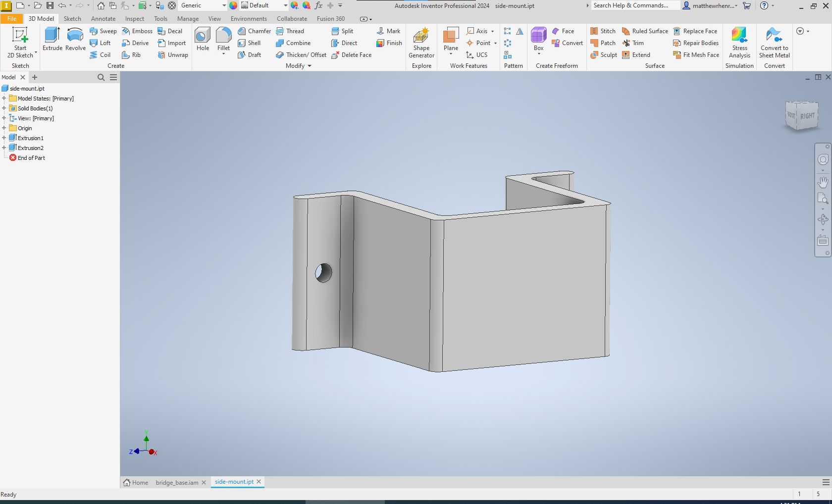832x504 pixels.
Task: Click Convert to Sheet Metal
Action: coord(775,43)
